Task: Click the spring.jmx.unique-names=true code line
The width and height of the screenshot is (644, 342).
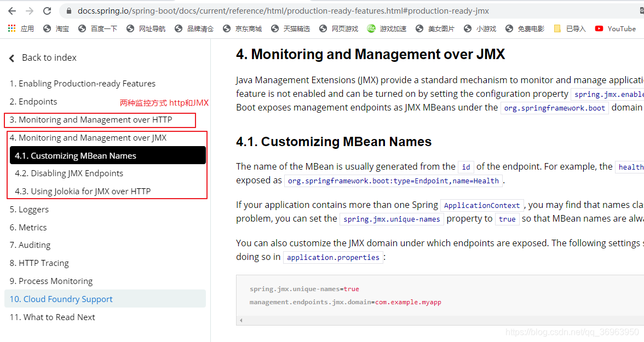Action: pyautogui.click(x=304, y=289)
